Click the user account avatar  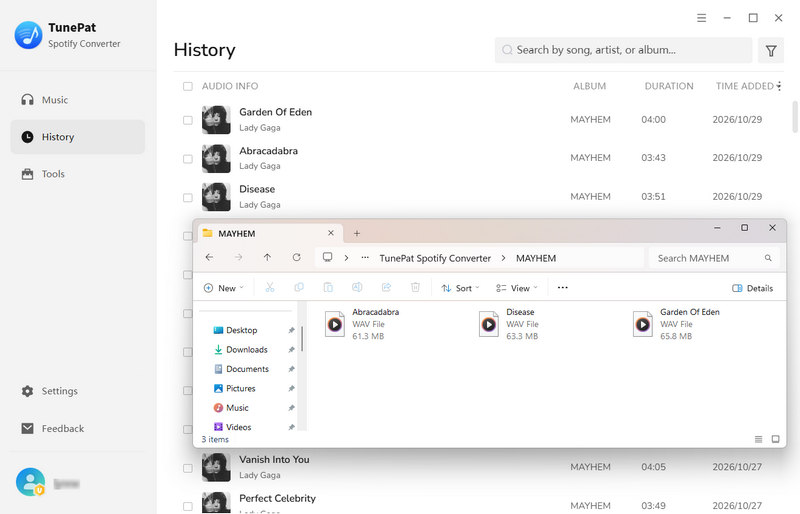click(x=30, y=482)
